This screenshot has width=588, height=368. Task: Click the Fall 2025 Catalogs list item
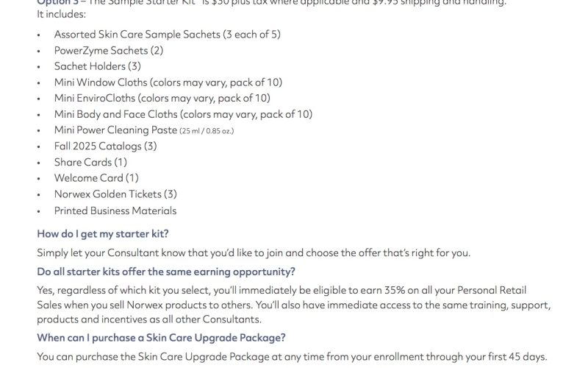[x=105, y=146]
